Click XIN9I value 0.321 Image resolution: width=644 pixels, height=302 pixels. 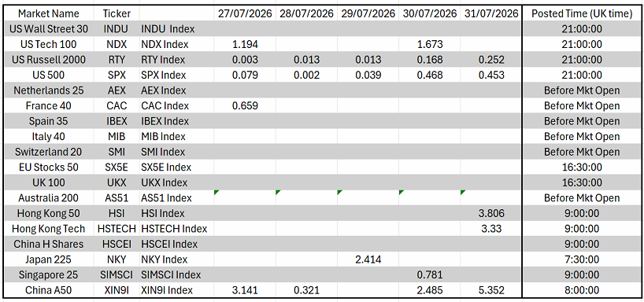point(306,290)
